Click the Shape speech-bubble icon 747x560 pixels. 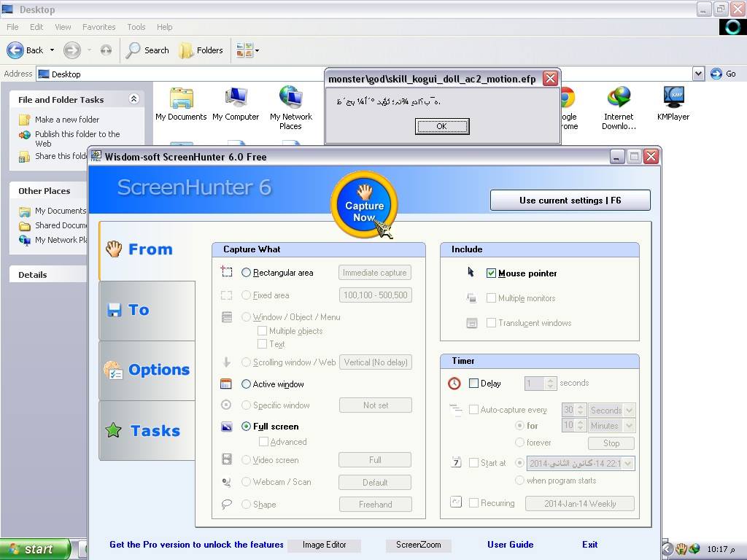pos(227,504)
